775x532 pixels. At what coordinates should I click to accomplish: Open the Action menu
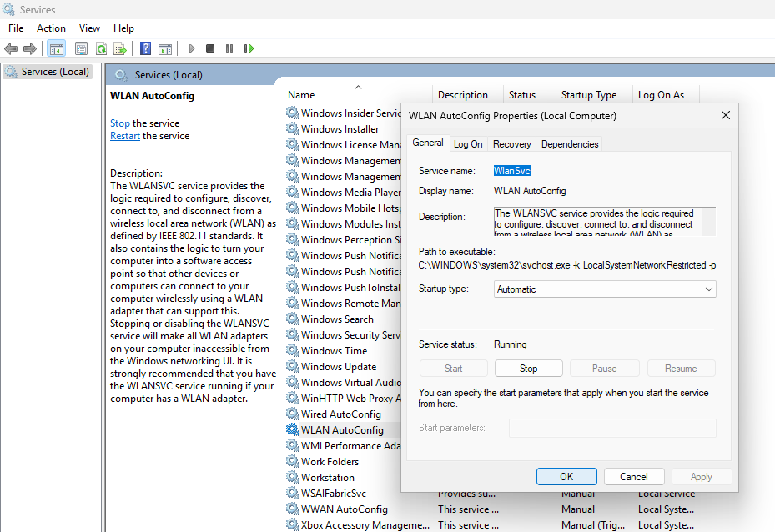point(51,28)
